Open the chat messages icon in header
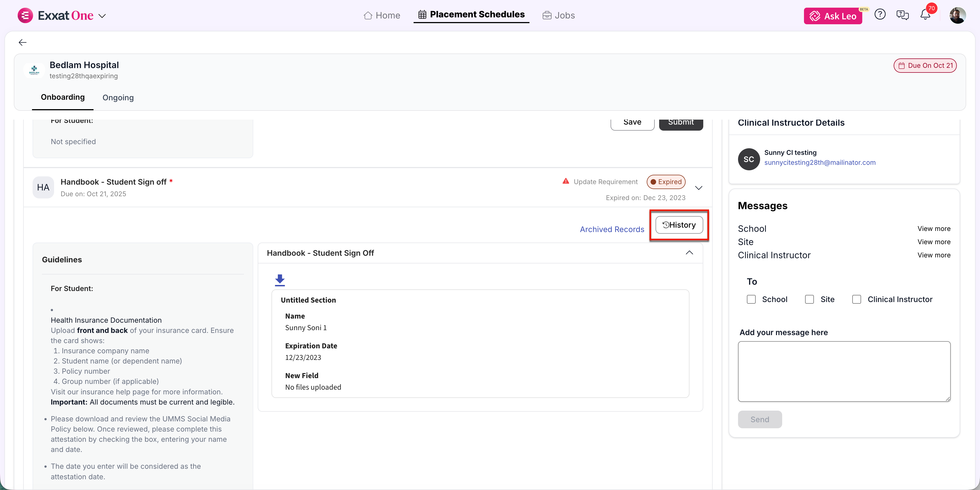980x490 pixels. (x=902, y=15)
